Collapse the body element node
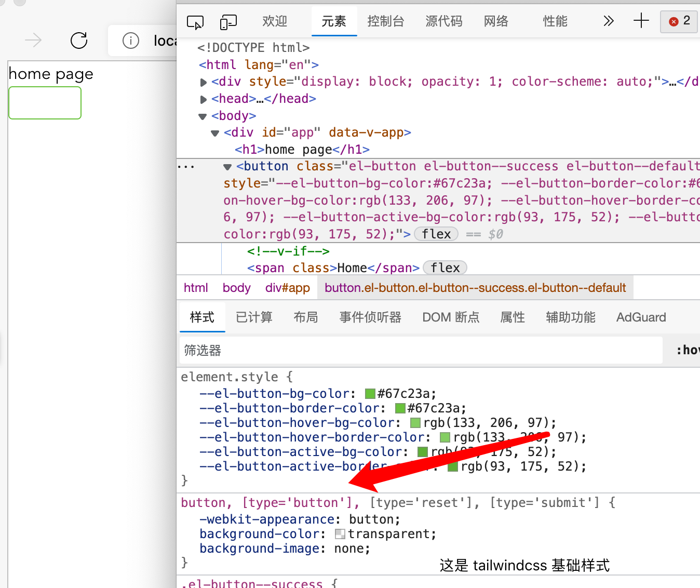The height and width of the screenshot is (588, 700). tap(203, 116)
